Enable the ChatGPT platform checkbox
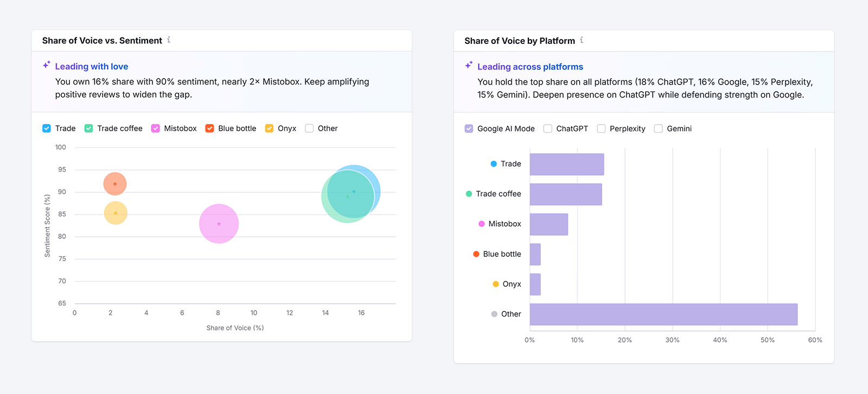 click(x=548, y=128)
